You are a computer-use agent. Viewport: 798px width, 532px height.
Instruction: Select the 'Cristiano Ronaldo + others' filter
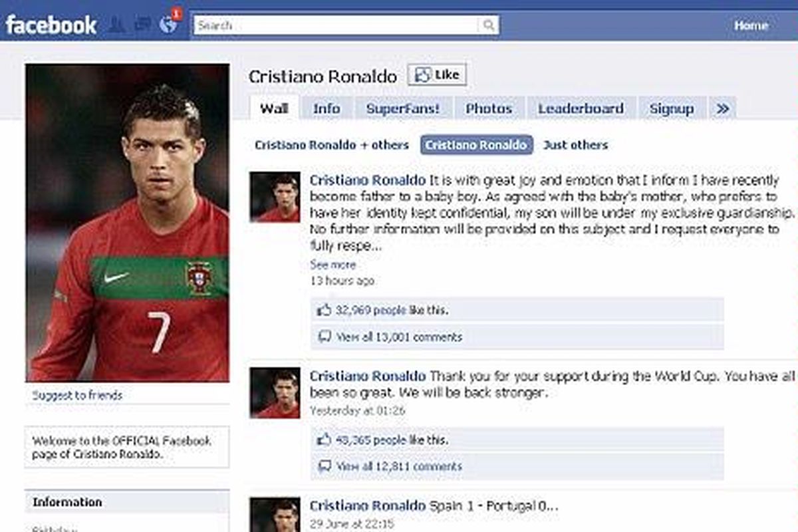tap(331, 145)
